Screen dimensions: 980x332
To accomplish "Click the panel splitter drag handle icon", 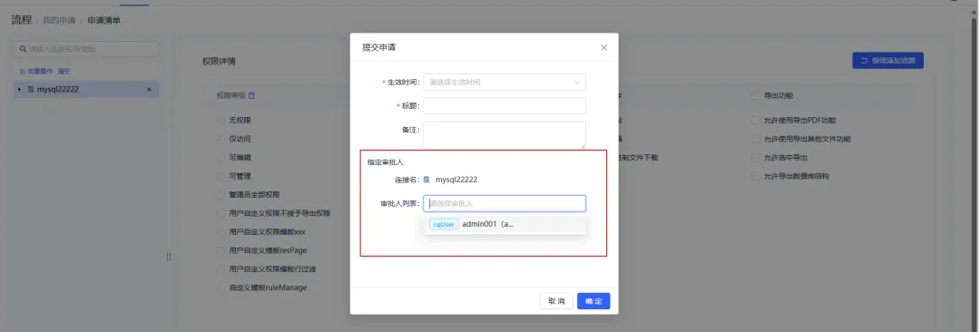I will tap(169, 257).
